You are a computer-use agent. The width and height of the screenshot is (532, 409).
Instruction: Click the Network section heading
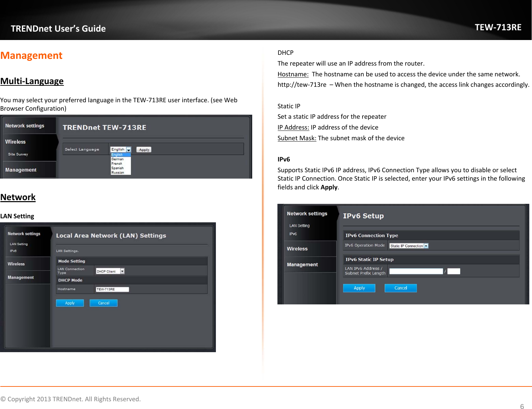[x=18, y=197]
